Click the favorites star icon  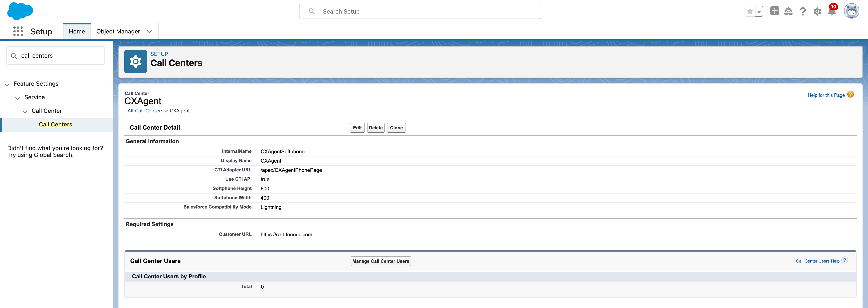(750, 12)
